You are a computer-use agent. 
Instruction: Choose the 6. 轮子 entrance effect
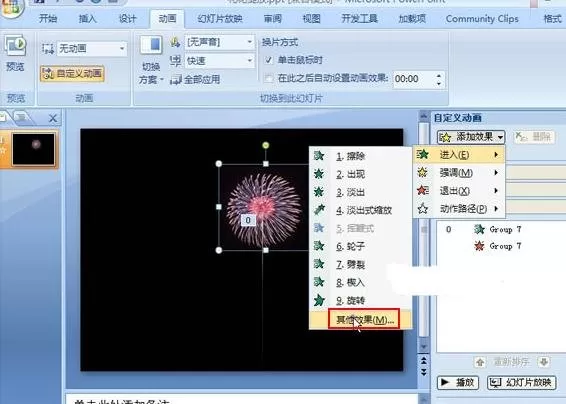pos(361,246)
